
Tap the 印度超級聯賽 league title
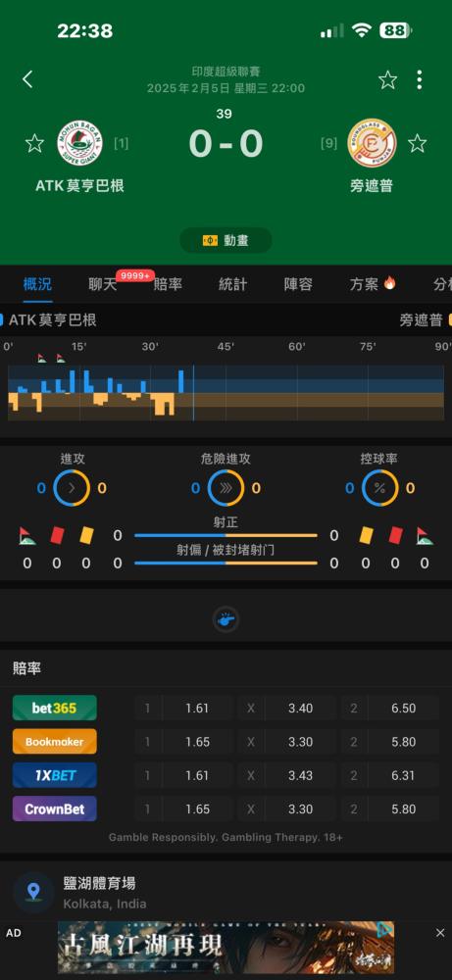click(x=226, y=72)
